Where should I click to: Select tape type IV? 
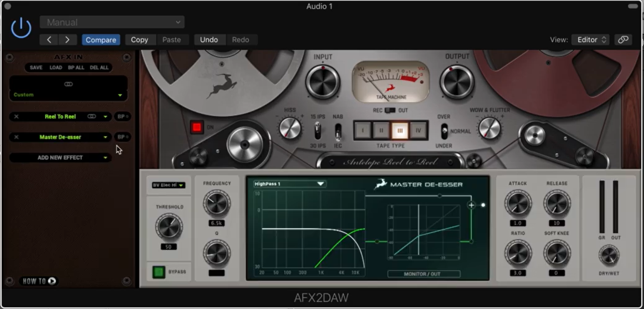pos(418,130)
